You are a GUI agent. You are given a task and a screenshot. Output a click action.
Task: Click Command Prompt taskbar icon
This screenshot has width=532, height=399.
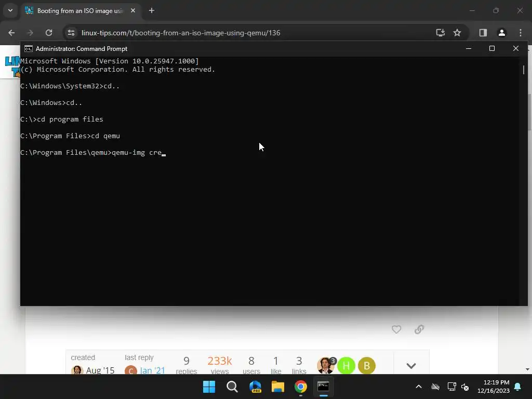(323, 387)
